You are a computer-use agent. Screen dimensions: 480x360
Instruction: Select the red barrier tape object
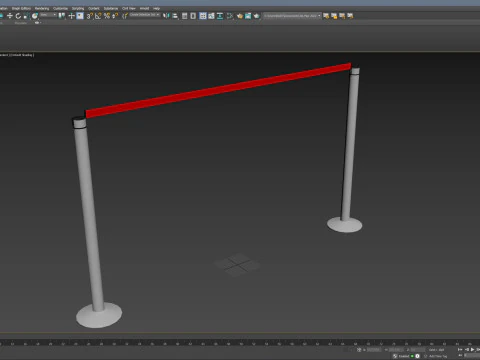pos(218,90)
